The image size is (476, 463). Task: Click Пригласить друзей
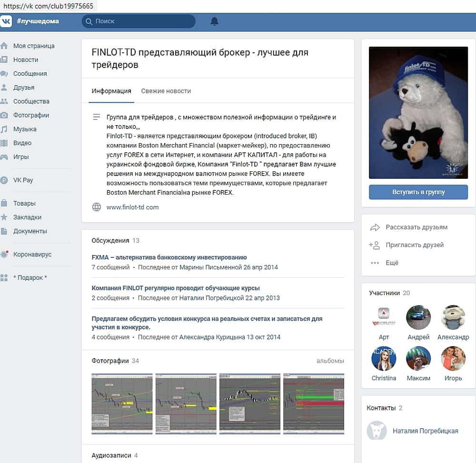(x=415, y=245)
